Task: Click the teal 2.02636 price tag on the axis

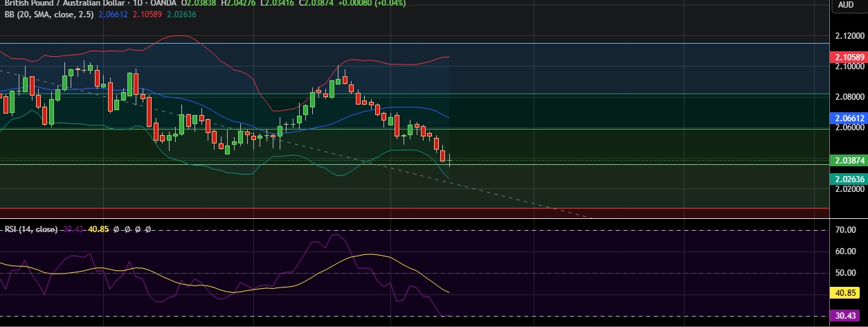Action: [849, 179]
